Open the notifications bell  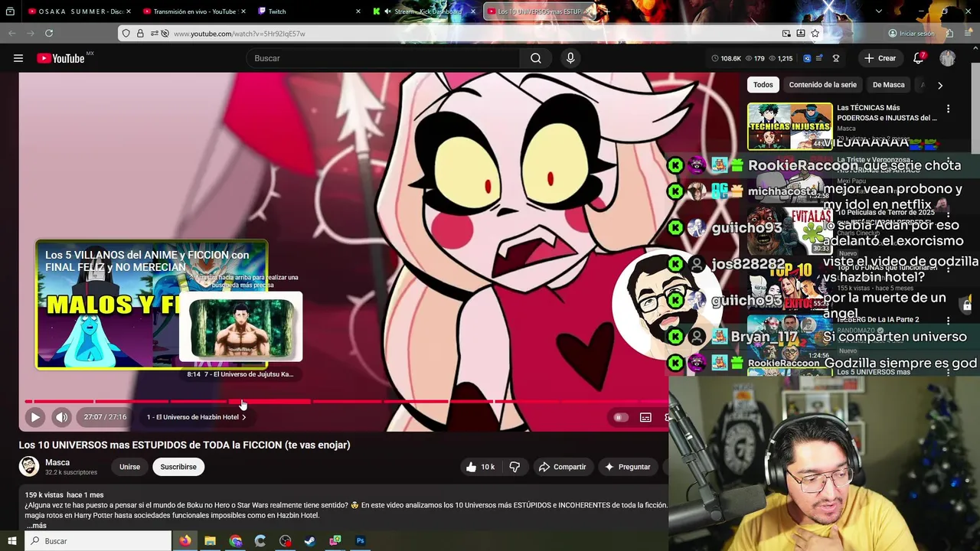[x=919, y=58]
